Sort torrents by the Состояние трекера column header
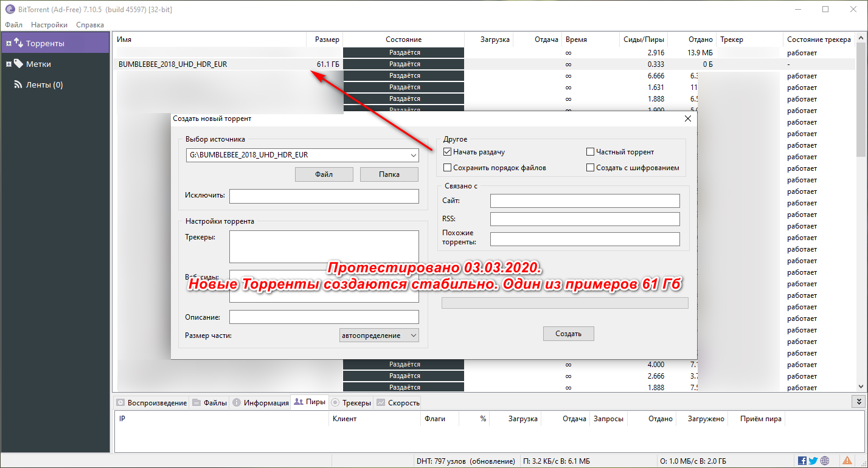868x468 pixels. [819, 40]
